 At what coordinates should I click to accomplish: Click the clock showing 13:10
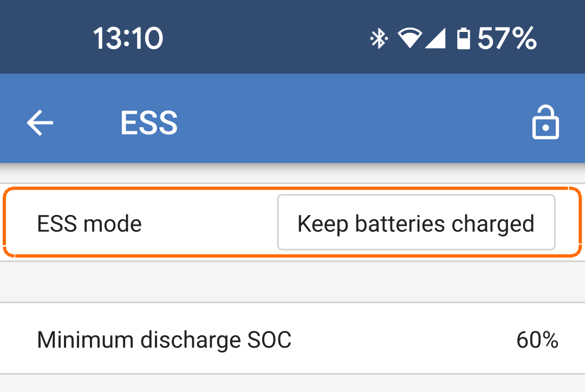pos(127,37)
